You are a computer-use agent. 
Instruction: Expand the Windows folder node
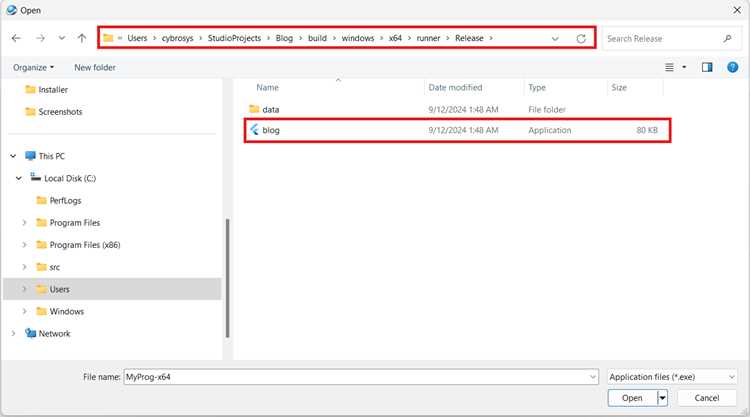tap(24, 311)
